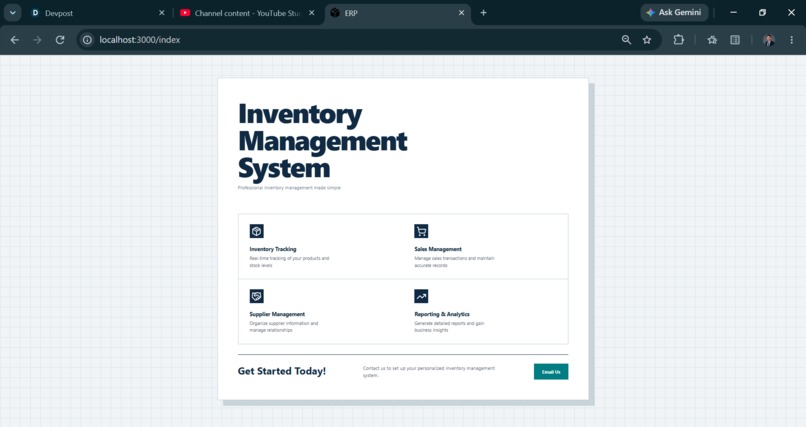Close the Devpost tab

click(x=161, y=13)
